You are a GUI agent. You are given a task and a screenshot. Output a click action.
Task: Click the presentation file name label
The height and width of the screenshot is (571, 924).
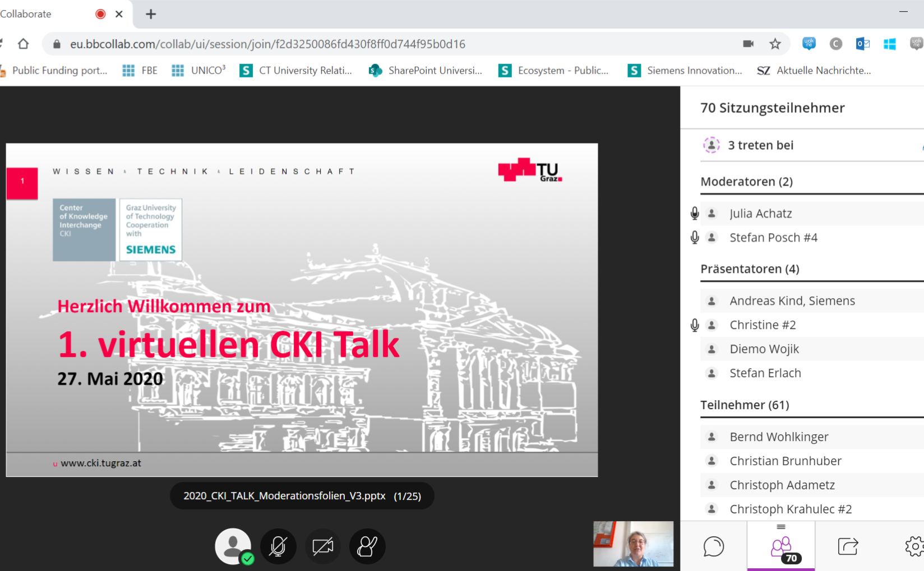284,496
